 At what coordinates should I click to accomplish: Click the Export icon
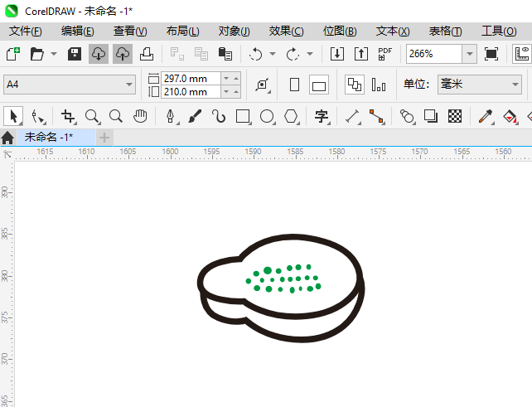[x=361, y=54]
